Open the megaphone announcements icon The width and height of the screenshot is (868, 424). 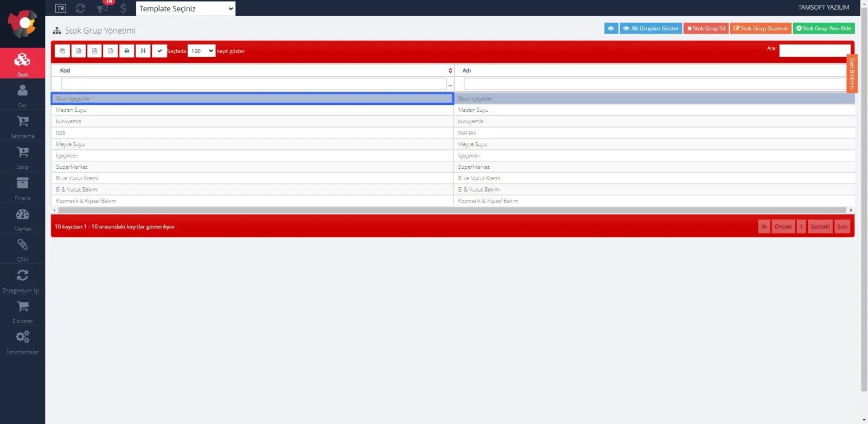click(x=103, y=8)
